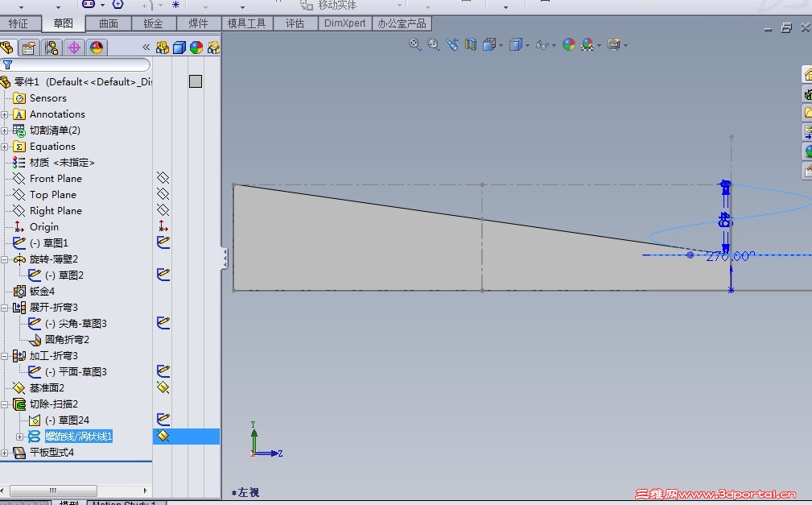Toggle visibility of Top Plane in display pane
Viewport: 812px width, 505px height.
tap(163, 194)
